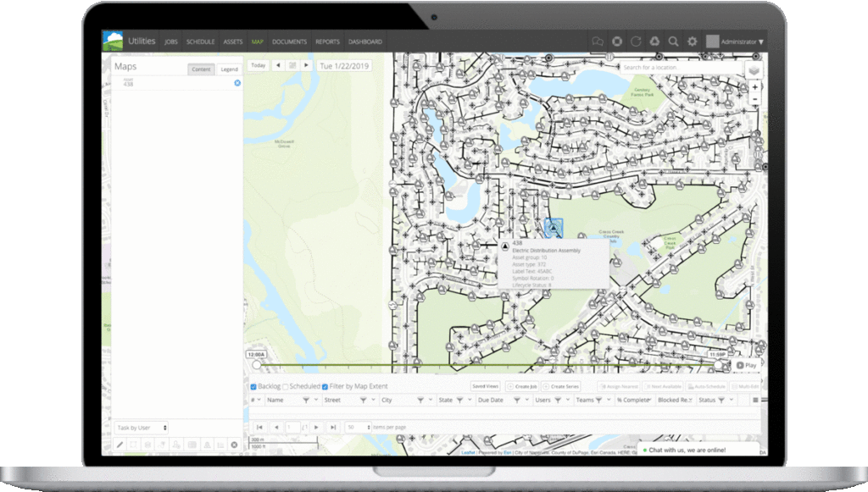The height and width of the screenshot is (492, 868).
Task: Click the Auto-Schedule button
Action: [706, 386]
